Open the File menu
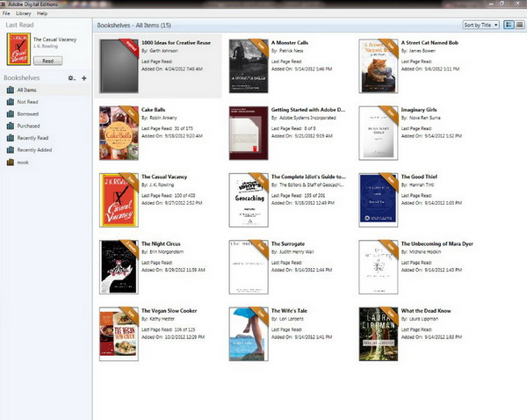The image size is (527, 420). coord(6,14)
